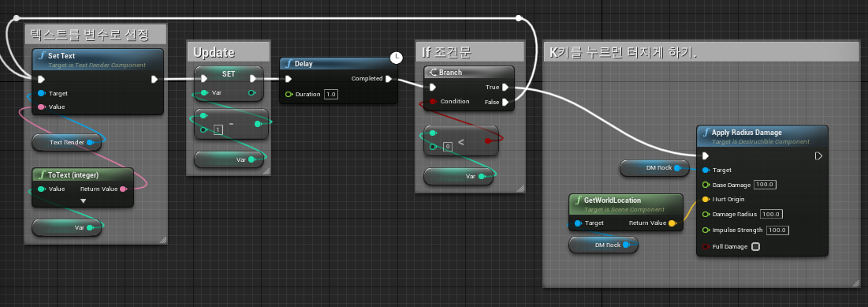Click the Value input pin on ToText node
The width and height of the screenshot is (868, 307).
click(x=42, y=189)
